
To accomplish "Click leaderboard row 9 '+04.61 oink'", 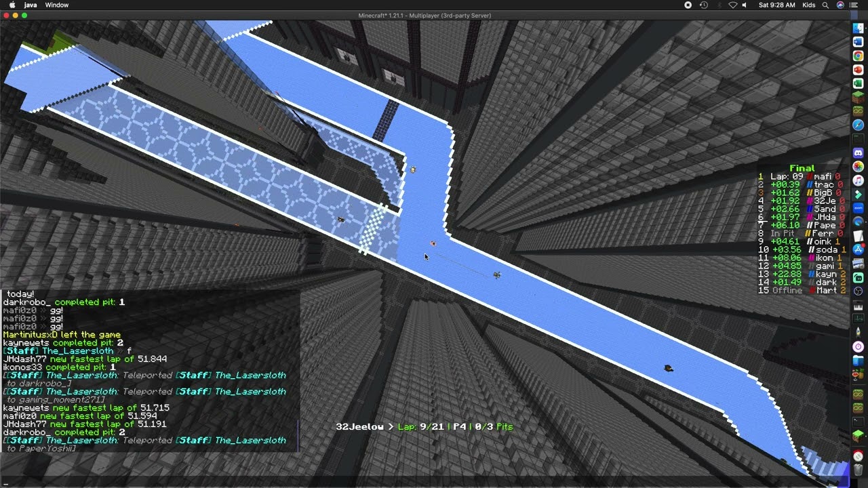I will click(x=800, y=241).
